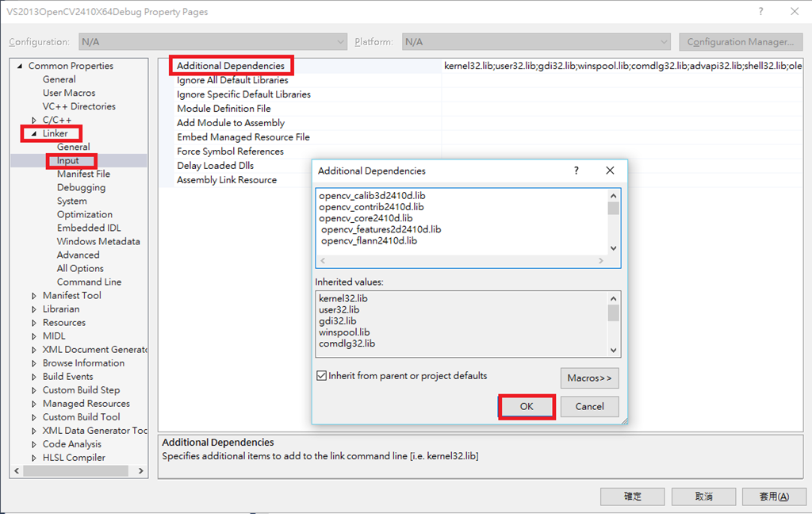This screenshot has width=812, height=514.
Task: Select Assembly Link Resource property
Action: [x=227, y=180]
